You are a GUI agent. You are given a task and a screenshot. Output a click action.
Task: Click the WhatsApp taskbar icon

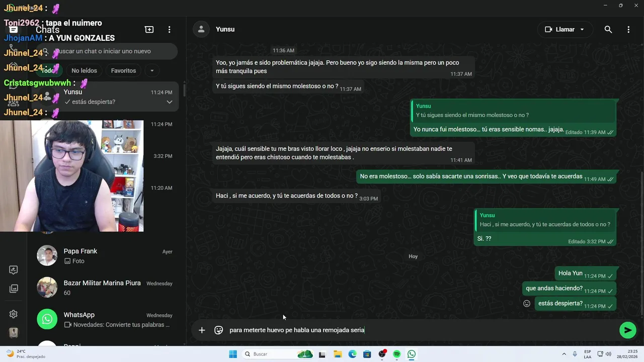pyautogui.click(x=412, y=354)
